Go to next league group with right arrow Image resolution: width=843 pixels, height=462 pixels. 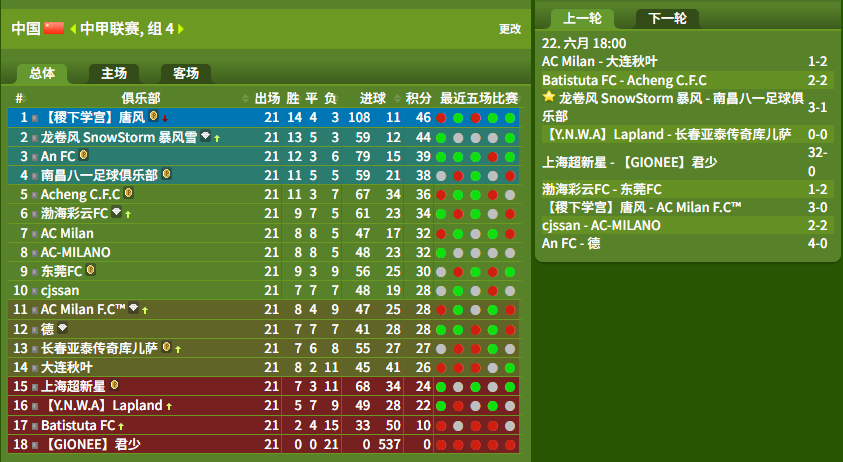click(181, 29)
